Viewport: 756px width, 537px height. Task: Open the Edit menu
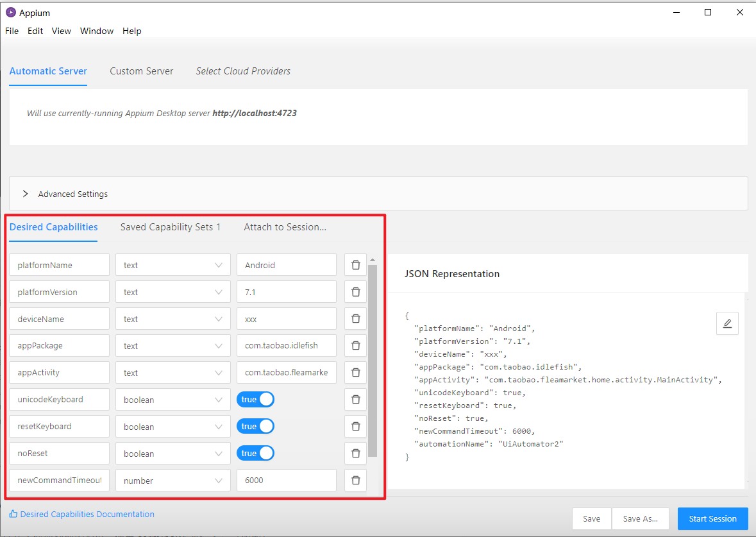(x=35, y=31)
